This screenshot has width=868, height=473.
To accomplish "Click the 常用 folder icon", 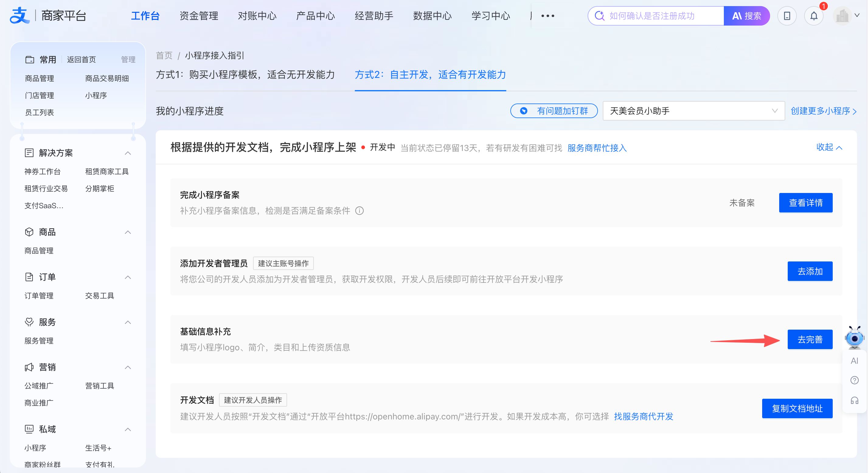I will 30,60.
